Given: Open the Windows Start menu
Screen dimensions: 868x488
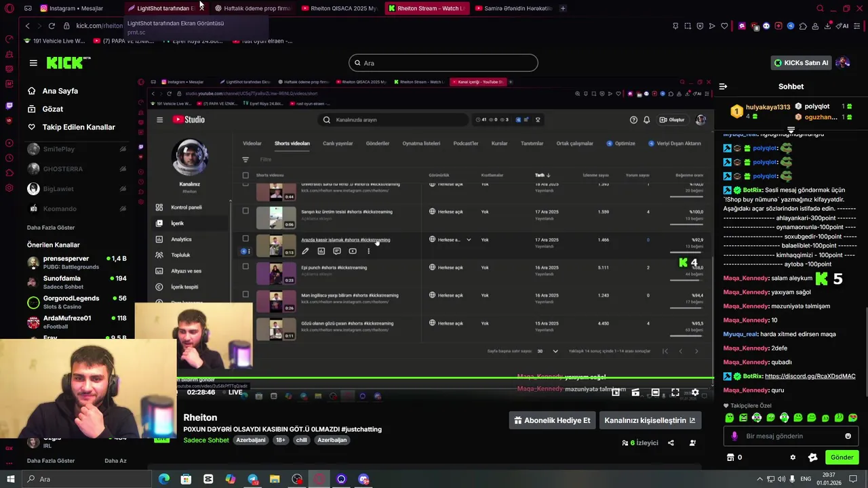Looking at the screenshot, I should click(x=10, y=479).
